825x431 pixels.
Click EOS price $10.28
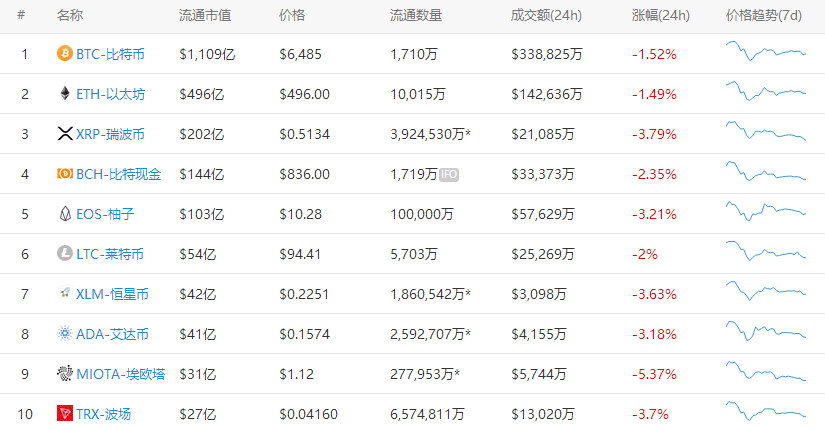tap(300, 214)
